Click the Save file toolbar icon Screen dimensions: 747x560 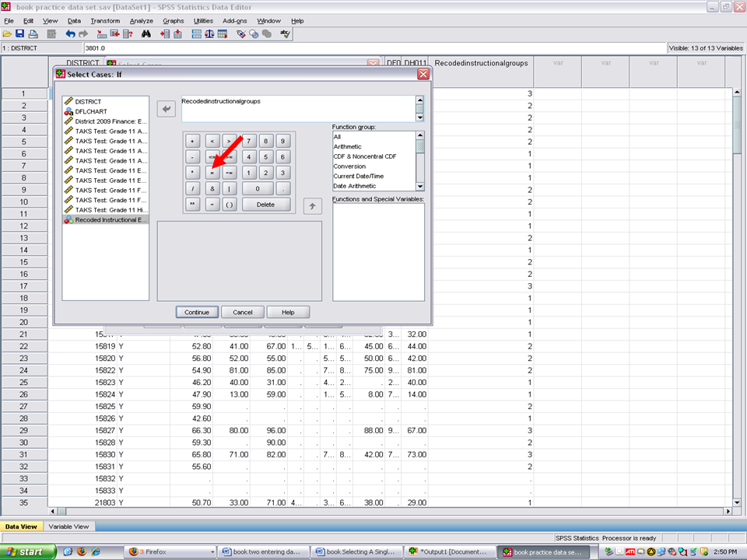pyautogui.click(x=20, y=34)
